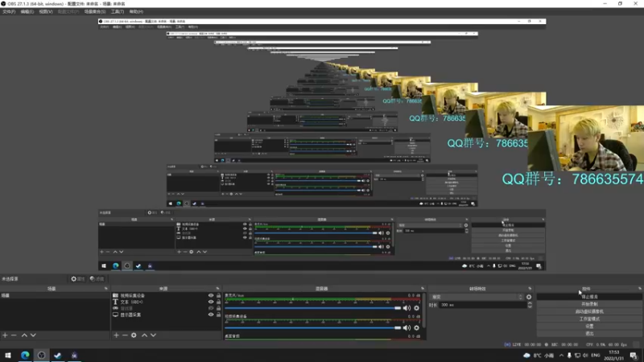The width and height of the screenshot is (644, 362).
Task: Move source down in Sources panel
Action: 153,335
